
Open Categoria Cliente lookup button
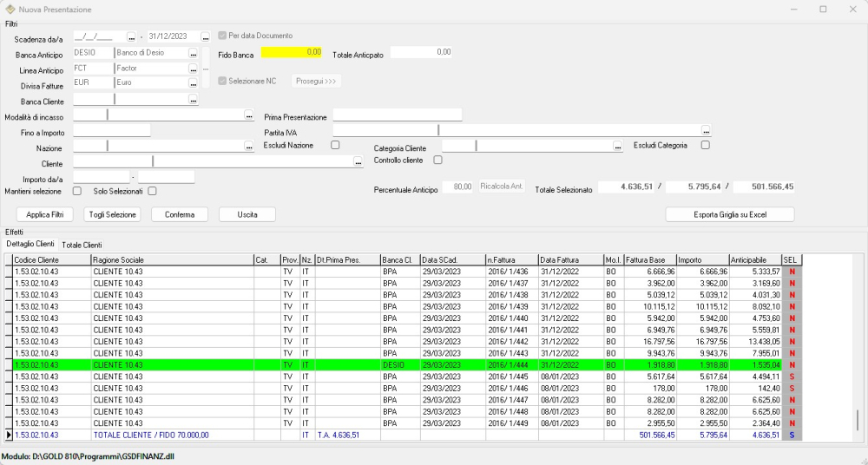click(618, 147)
